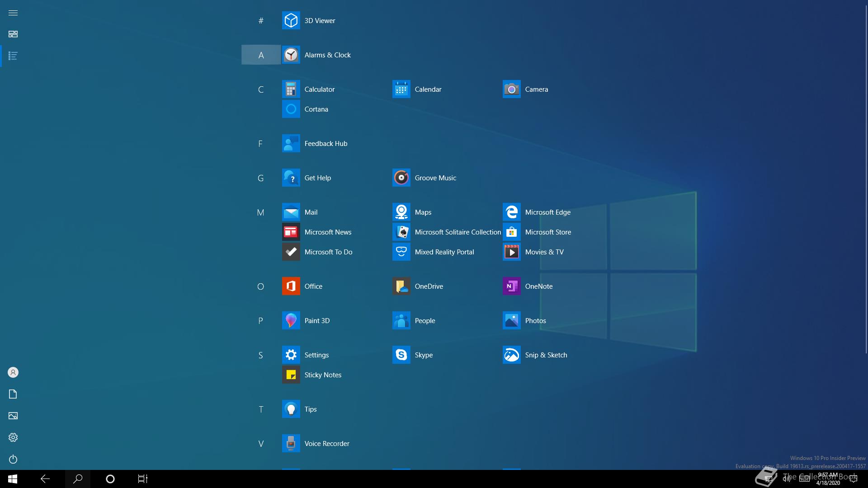Launch the Camera app icon
Viewport: 868px width, 488px height.
coord(511,89)
